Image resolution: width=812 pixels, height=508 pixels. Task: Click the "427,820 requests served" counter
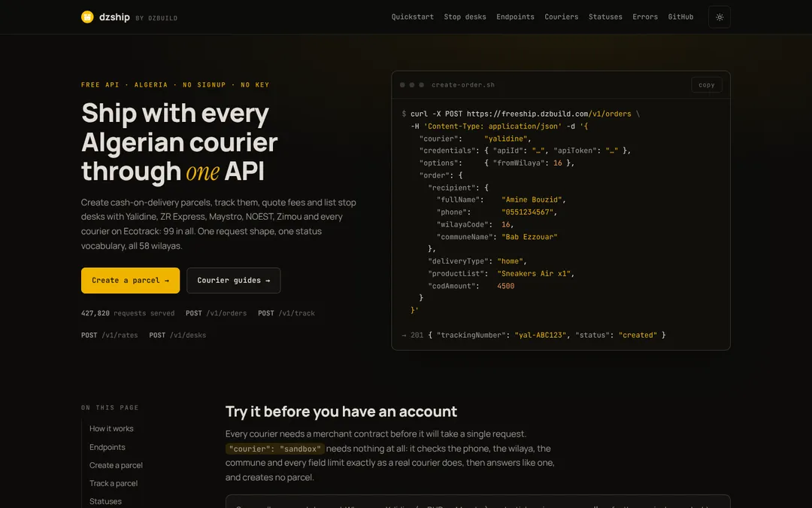(128, 313)
